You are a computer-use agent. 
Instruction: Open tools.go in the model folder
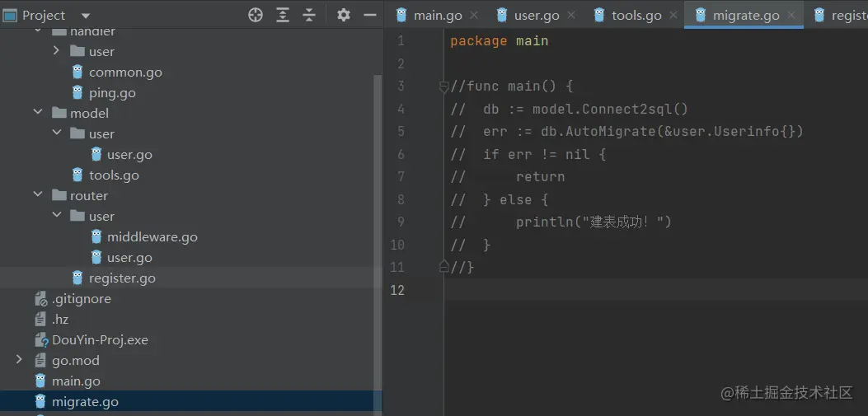(x=114, y=175)
